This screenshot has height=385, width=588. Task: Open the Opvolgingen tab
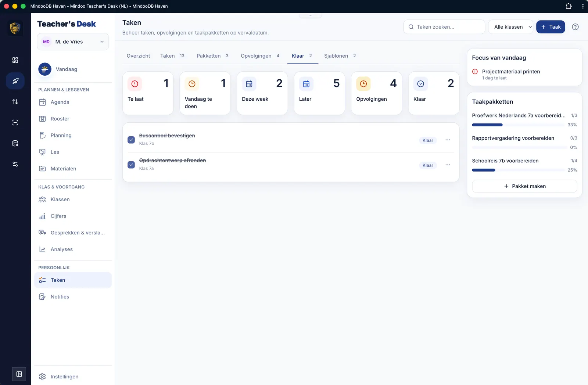[x=260, y=56]
